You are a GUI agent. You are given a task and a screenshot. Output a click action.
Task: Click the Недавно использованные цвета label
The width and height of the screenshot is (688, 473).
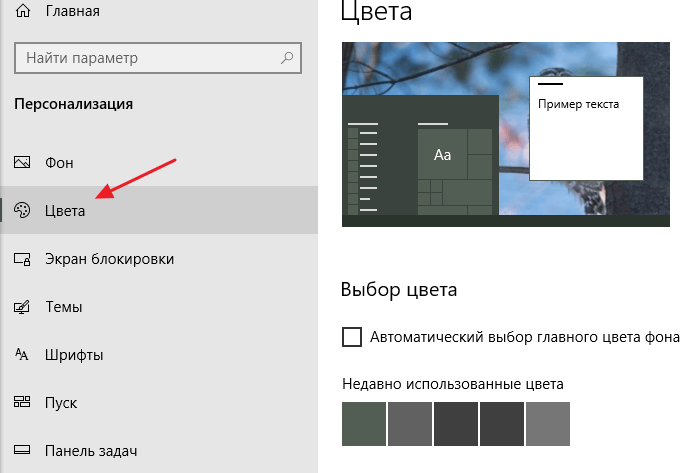(x=453, y=384)
